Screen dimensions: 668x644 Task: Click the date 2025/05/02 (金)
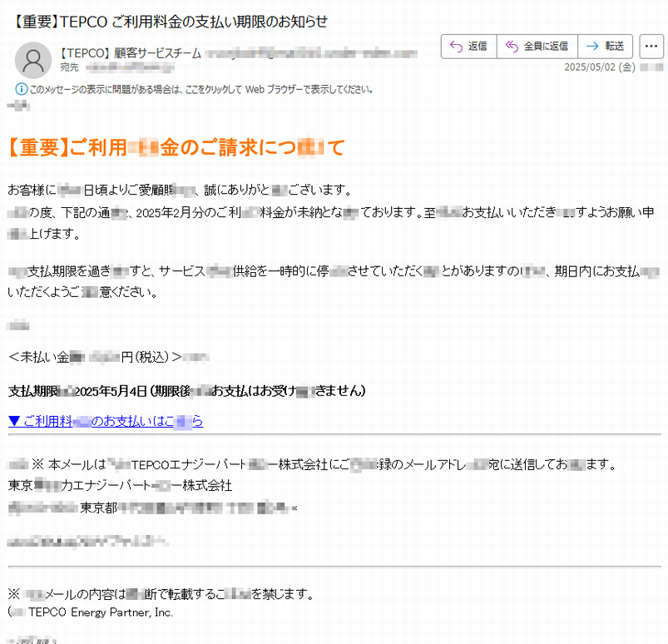click(600, 67)
